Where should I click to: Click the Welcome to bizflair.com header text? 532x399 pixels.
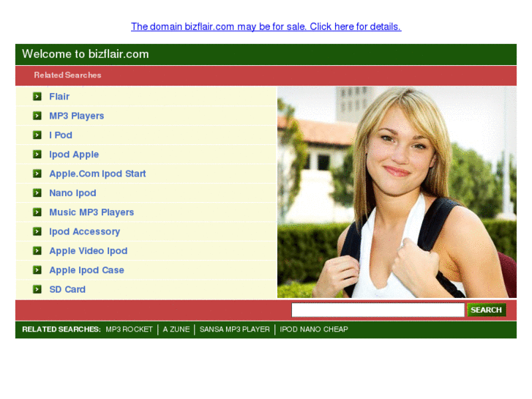pos(86,54)
